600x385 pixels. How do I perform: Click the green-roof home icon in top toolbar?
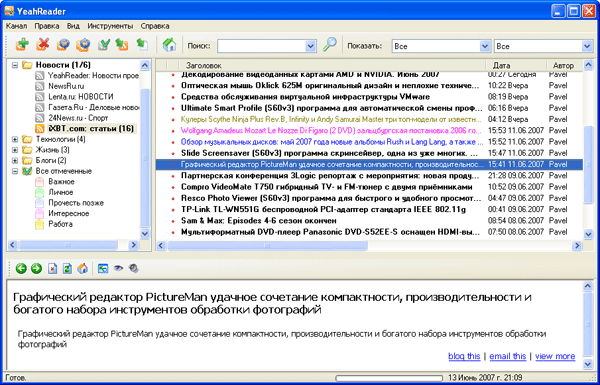169,45
